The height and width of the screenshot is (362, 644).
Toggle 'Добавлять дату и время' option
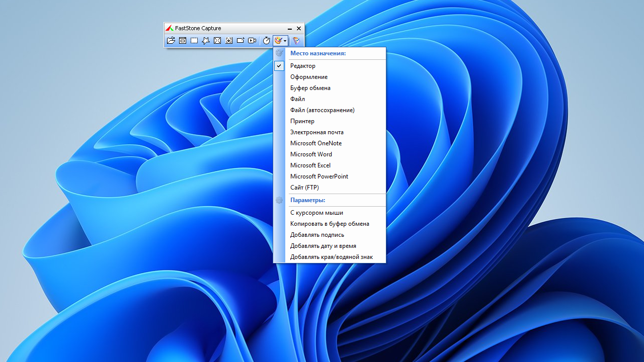pyautogui.click(x=323, y=246)
